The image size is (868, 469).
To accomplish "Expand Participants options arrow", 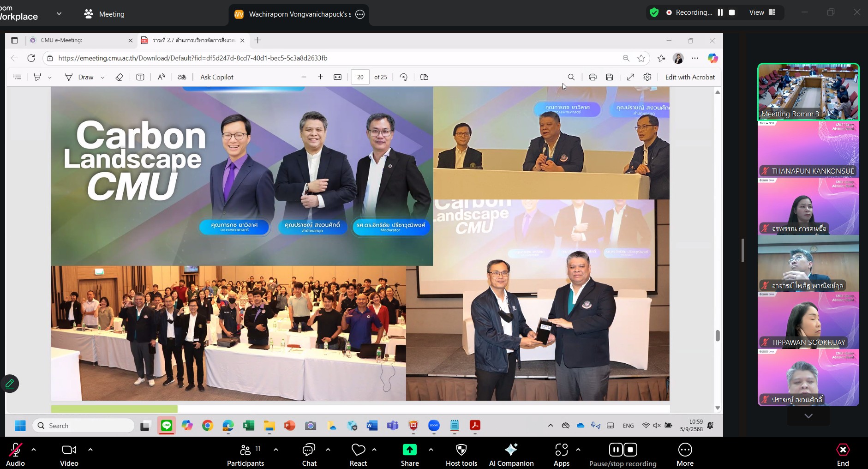I will pyautogui.click(x=276, y=449).
